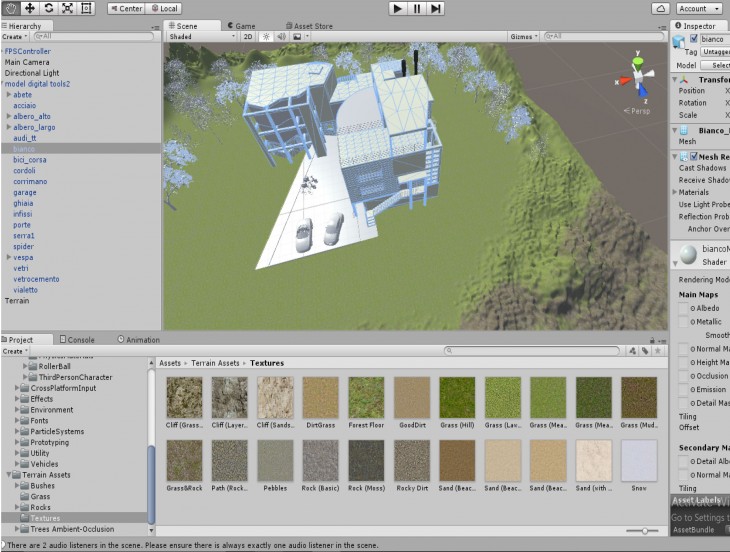Open the Shaded draw mode dropdown
730x552 pixels.
[200, 36]
